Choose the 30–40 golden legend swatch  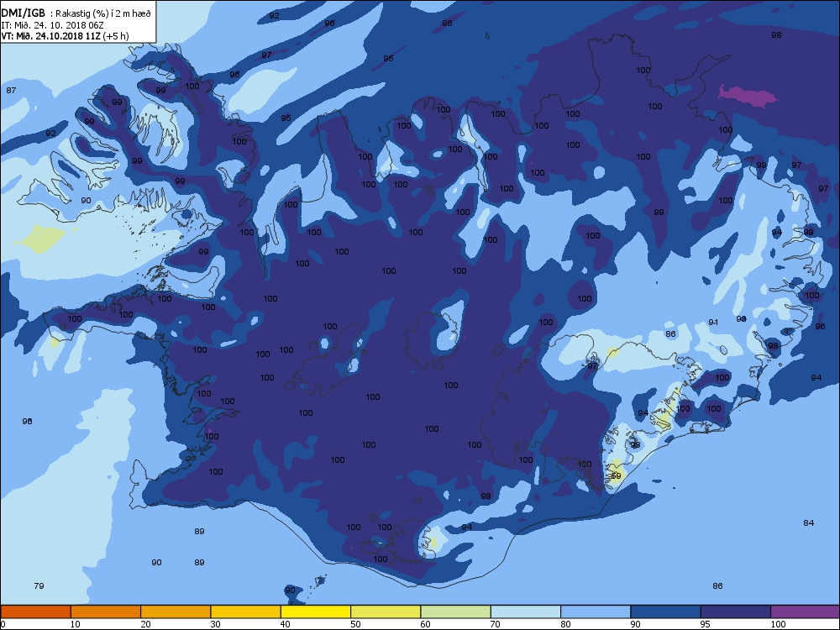pyautogui.click(x=246, y=612)
